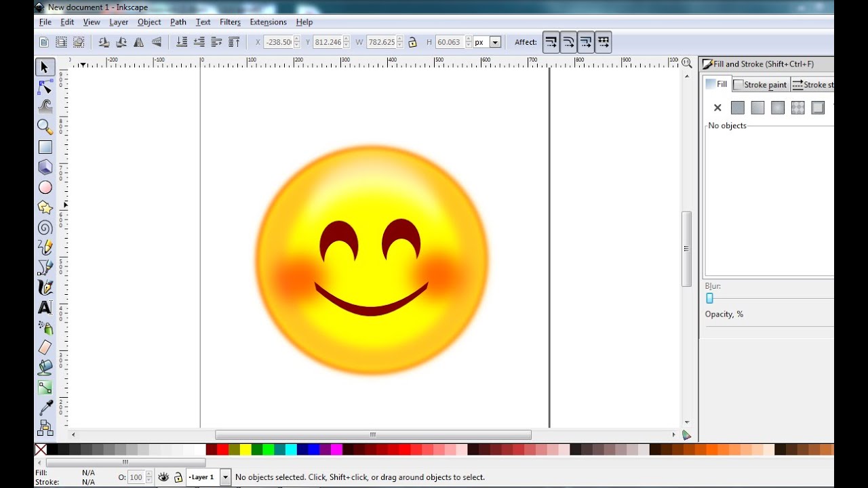
Task: Select the Bezier pen tool
Action: coord(45,267)
